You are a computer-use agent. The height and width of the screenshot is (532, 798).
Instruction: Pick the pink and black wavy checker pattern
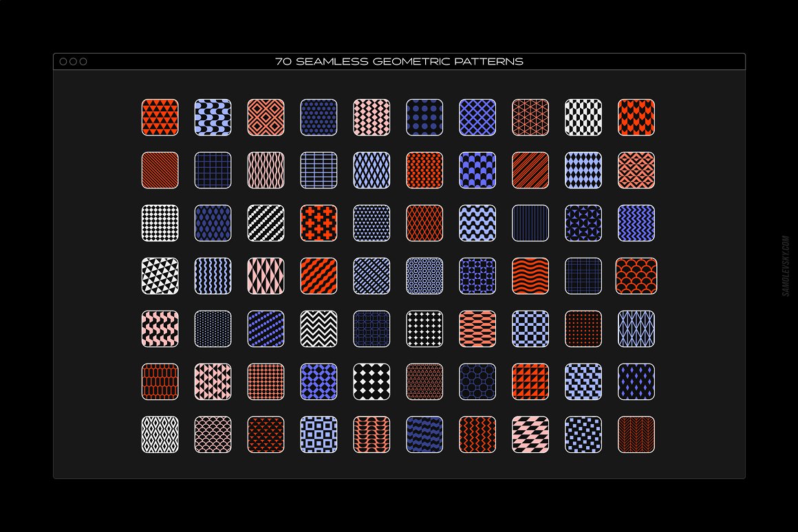pyautogui.click(x=160, y=329)
